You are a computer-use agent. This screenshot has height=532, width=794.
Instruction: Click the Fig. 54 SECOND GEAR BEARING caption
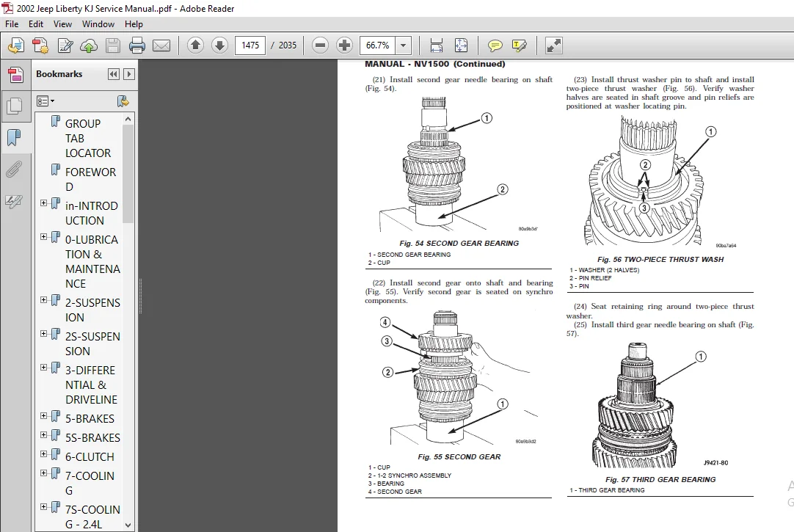click(459, 243)
